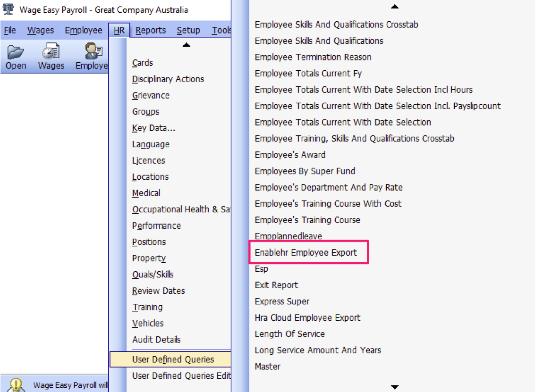Select Employee's Award query
535x392 pixels.
(290, 155)
